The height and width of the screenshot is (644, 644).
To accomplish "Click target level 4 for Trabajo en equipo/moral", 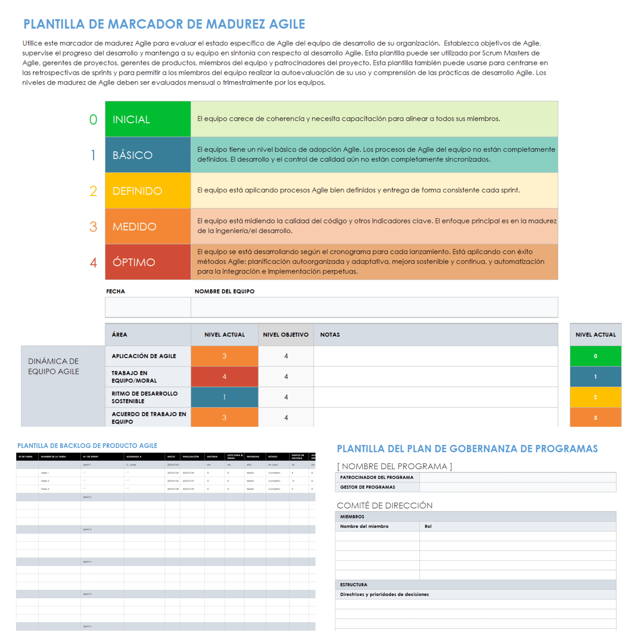I will tap(286, 377).
